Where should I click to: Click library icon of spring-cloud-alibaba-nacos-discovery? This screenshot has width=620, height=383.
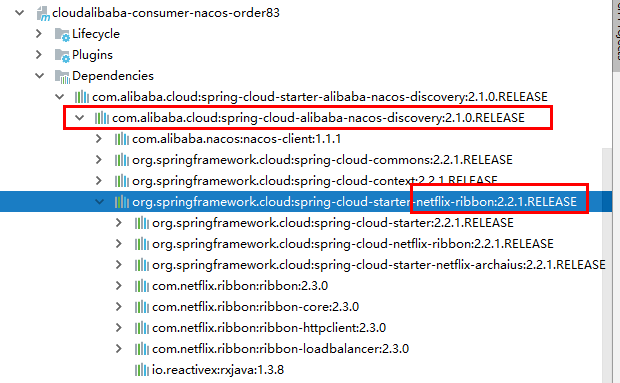click(102, 118)
